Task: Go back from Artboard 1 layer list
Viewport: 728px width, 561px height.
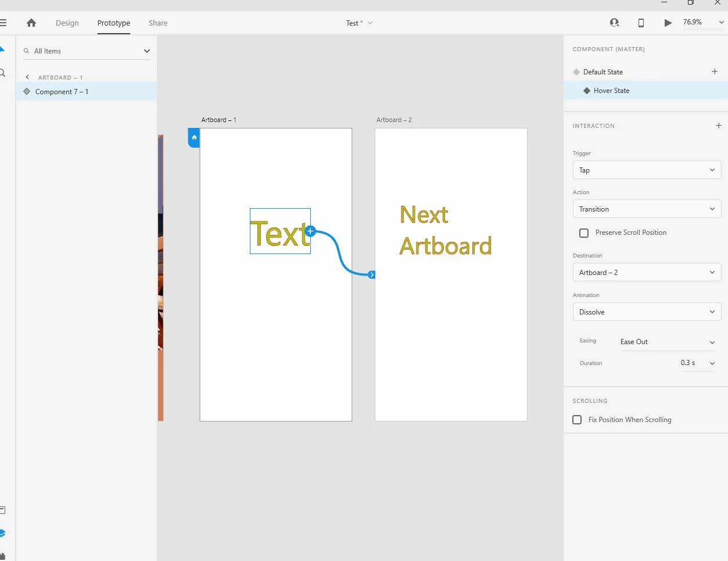Action: point(27,77)
